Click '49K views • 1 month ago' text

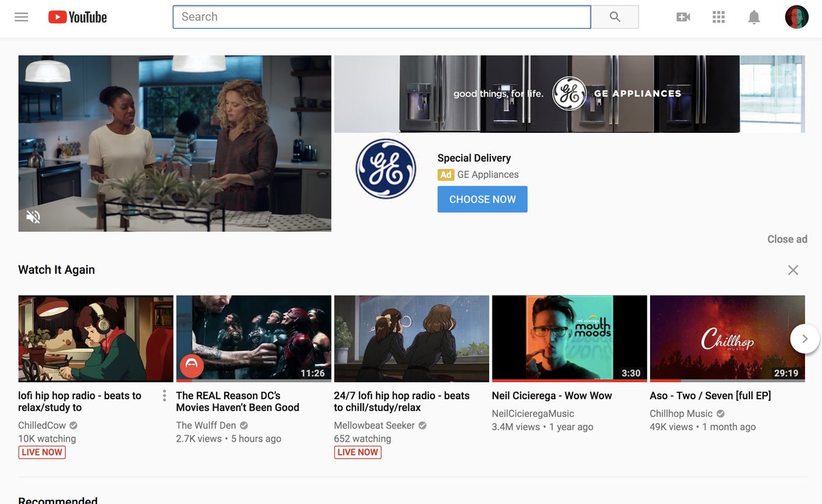(703, 427)
